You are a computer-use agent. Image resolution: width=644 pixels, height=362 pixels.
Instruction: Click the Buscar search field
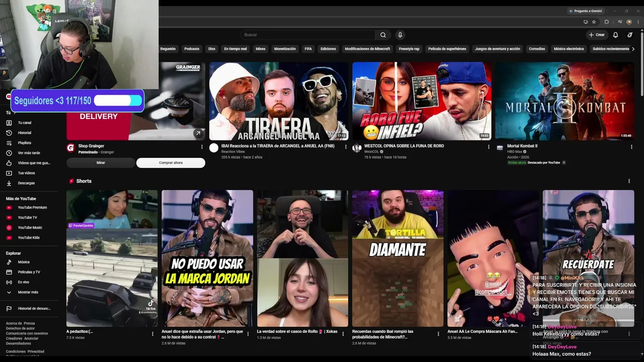tap(308, 35)
